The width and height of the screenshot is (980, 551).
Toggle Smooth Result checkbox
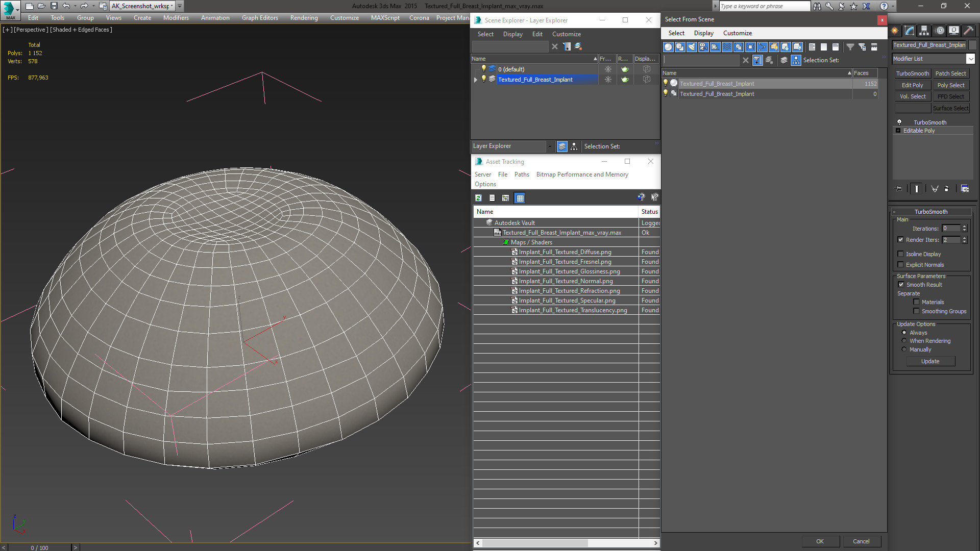click(x=901, y=285)
